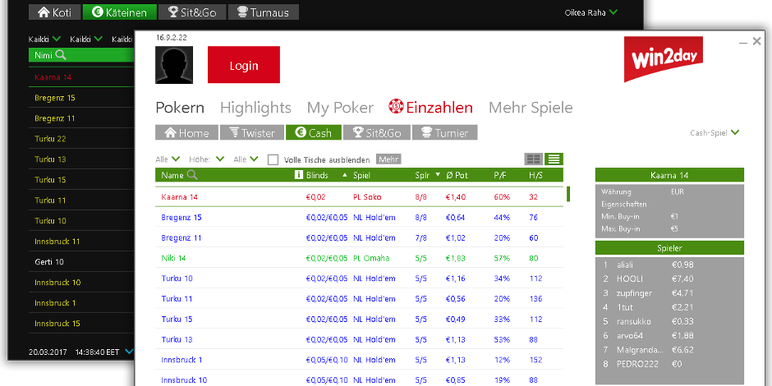The height and width of the screenshot is (386, 772).
Task: Open first Kaikki dropdown in background window
Action: 44,39
